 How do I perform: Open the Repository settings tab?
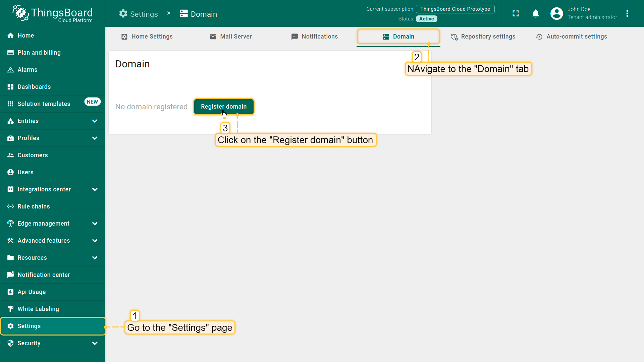point(483,37)
